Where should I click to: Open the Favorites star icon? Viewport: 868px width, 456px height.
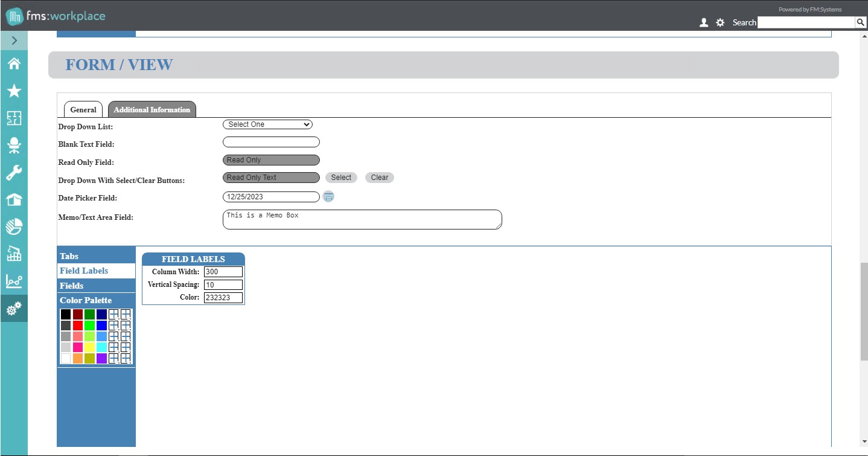pos(14,91)
